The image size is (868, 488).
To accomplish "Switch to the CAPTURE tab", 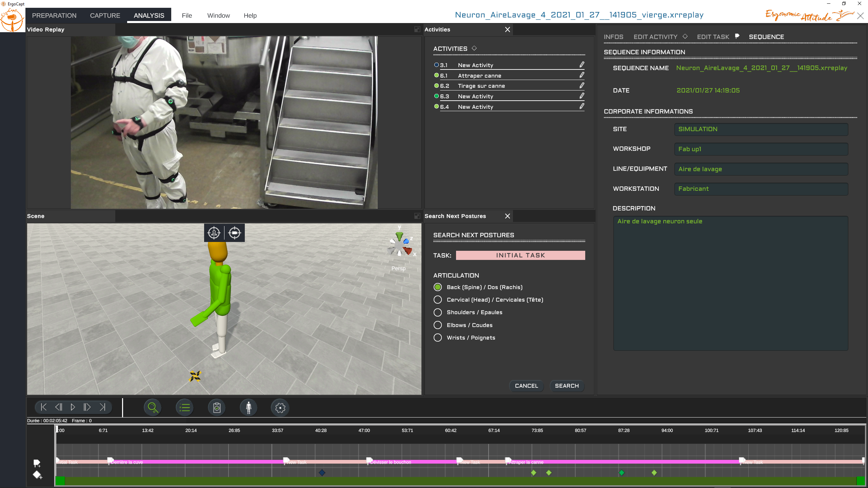I will coord(105,16).
